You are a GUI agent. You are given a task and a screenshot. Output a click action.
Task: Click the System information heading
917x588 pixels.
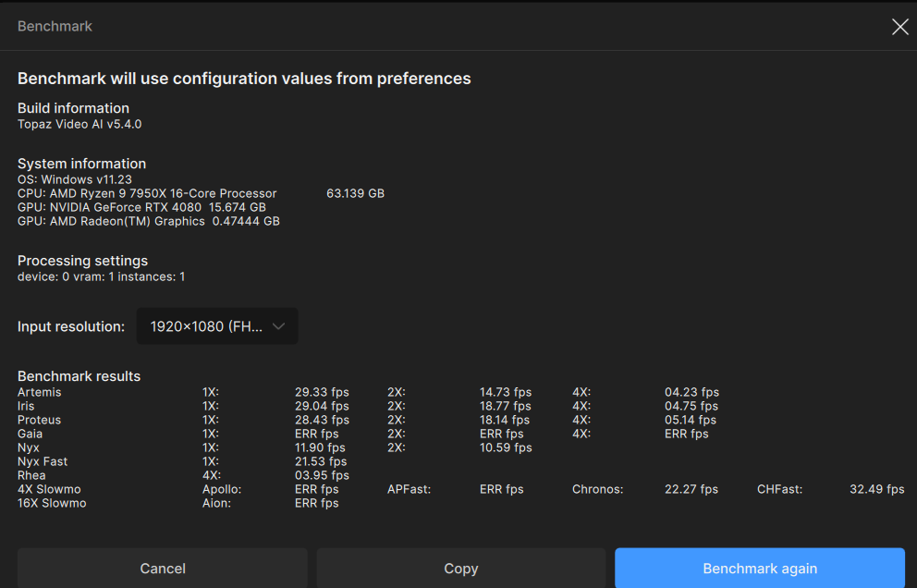[x=81, y=164]
